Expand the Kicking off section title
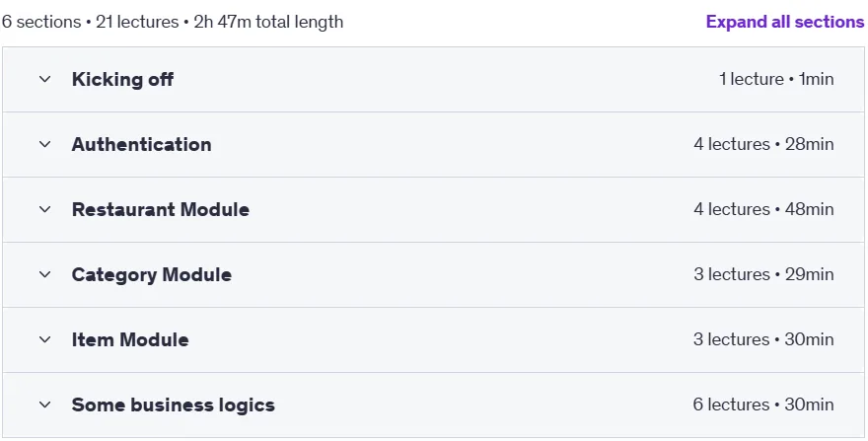 point(122,79)
